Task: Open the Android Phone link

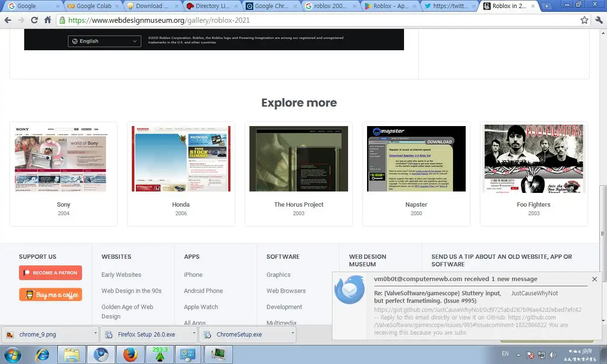Action: pos(203,291)
